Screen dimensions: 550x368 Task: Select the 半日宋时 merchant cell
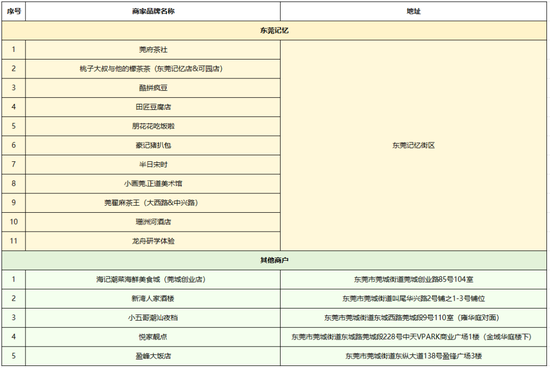153,165
